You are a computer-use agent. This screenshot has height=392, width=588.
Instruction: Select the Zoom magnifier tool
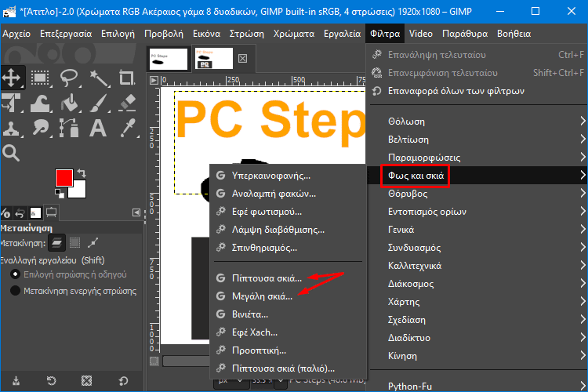pyautogui.click(x=11, y=153)
